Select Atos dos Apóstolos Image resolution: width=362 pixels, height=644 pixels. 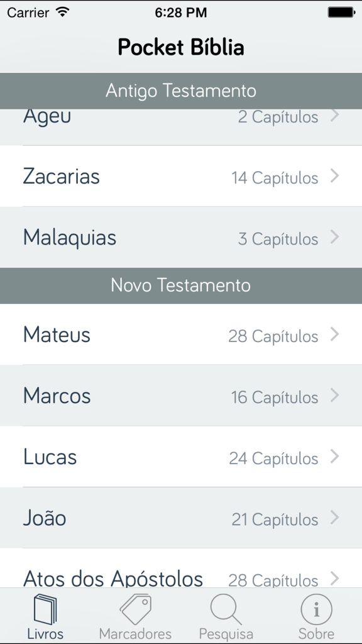click(181, 576)
